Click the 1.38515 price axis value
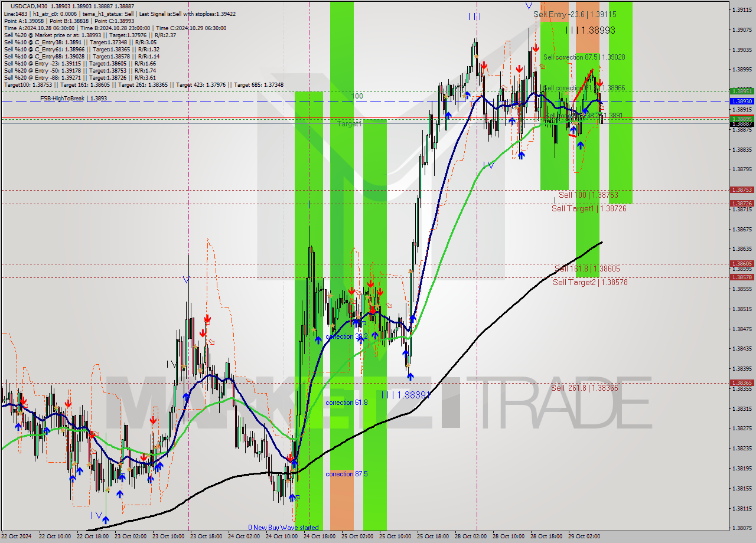756x543 pixels. click(742, 309)
